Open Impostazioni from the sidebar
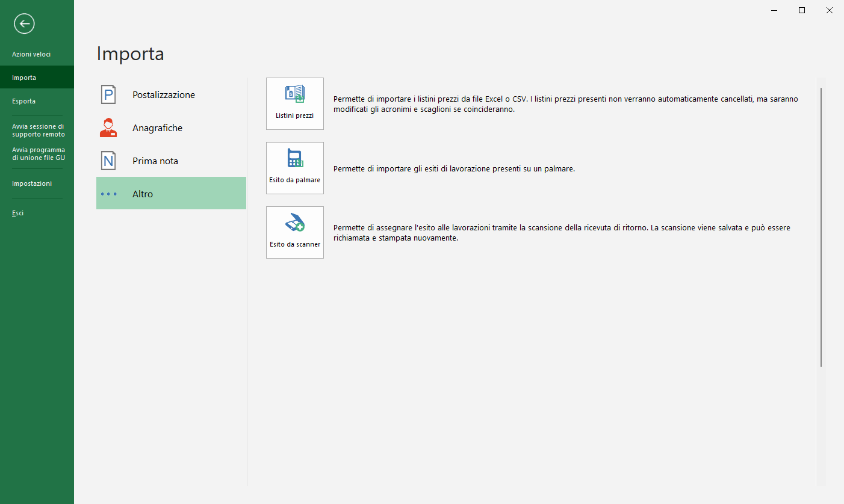Viewport: 844px width, 504px height. pos(32,183)
